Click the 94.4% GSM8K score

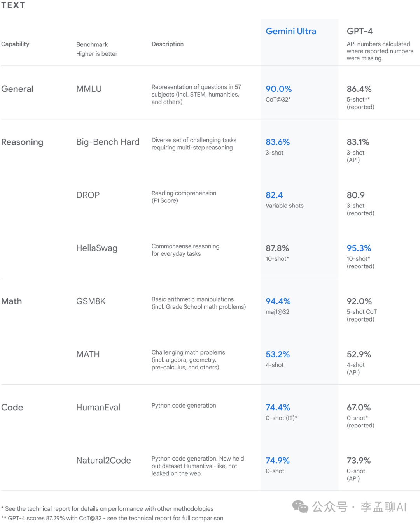click(278, 301)
